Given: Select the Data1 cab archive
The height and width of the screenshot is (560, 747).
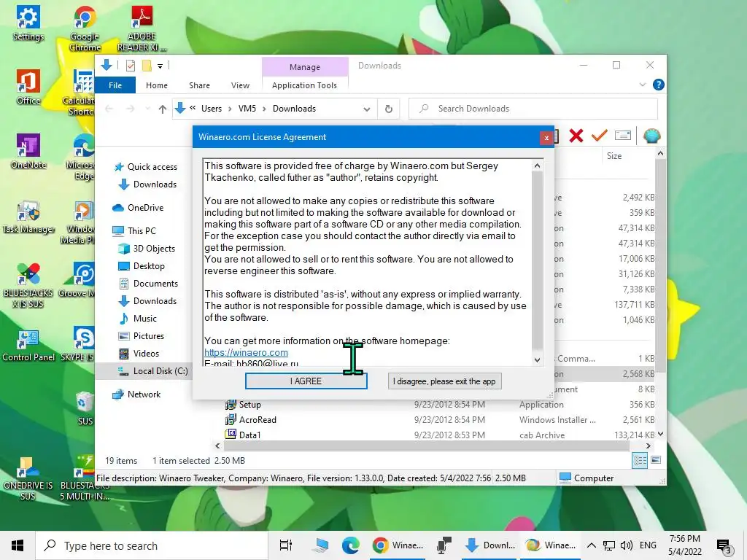Looking at the screenshot, I should pos(249,435).
